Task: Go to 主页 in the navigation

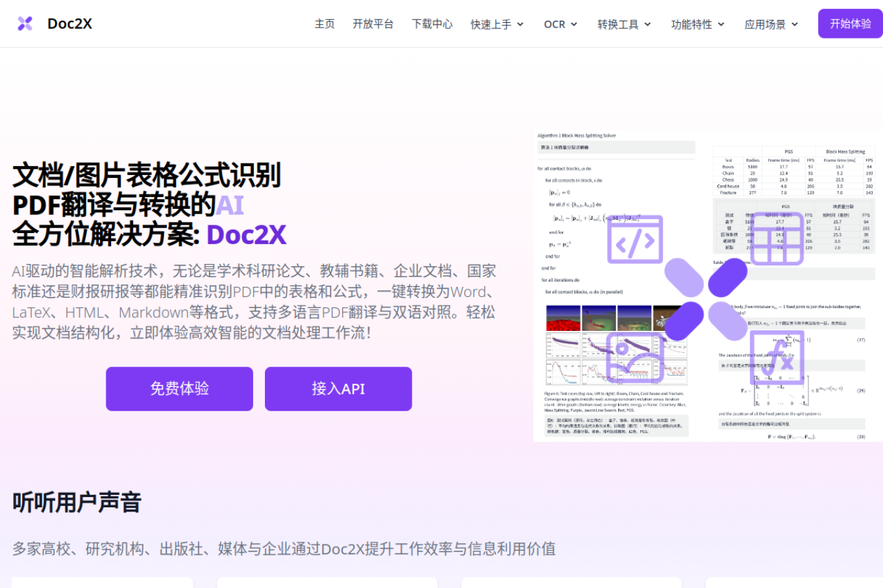Action: pos(325,23)
